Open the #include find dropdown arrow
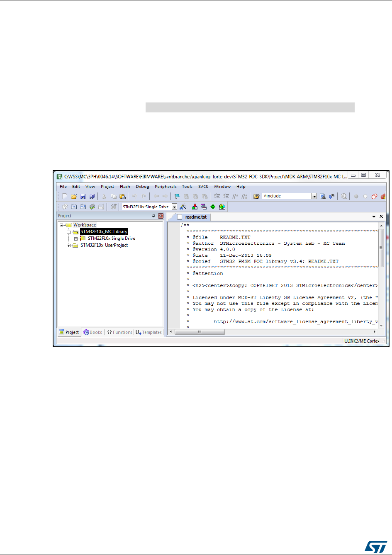 pyautogui.click(x=314, y=196)
